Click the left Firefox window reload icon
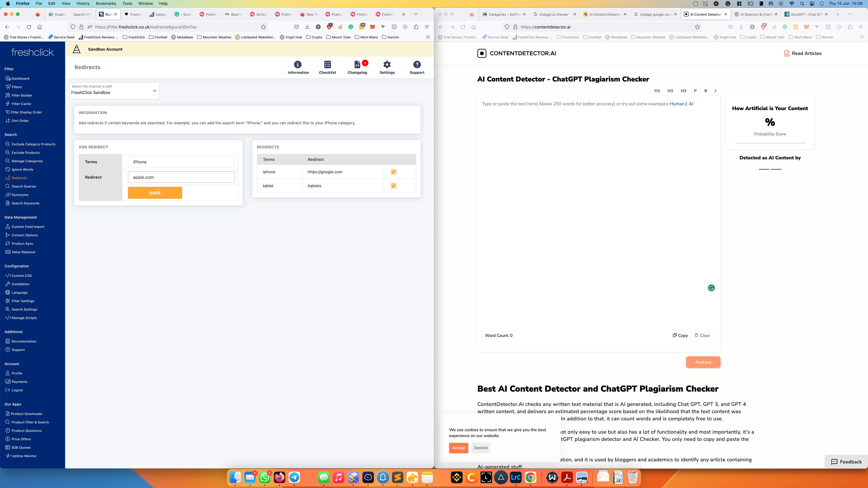 tap(29, 27)
